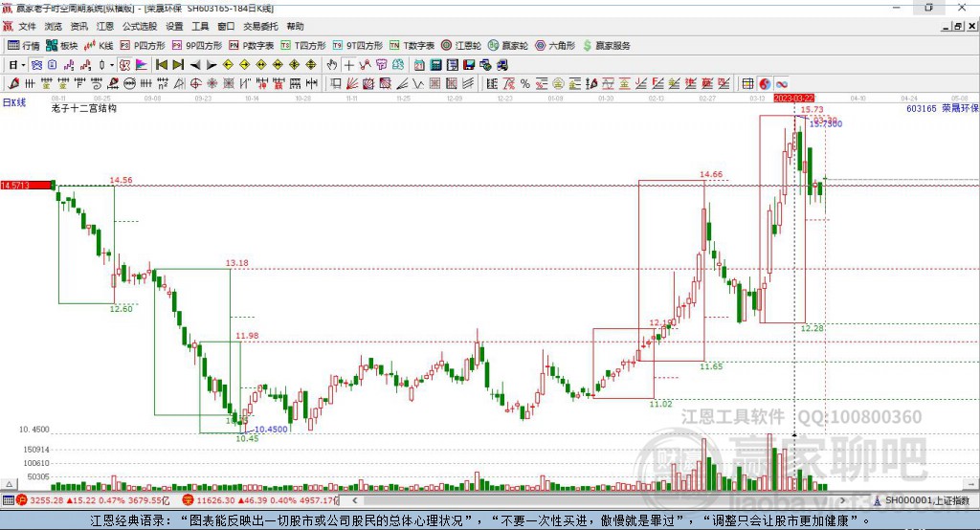Click the black left arrow icon

(x=195, y=65)
